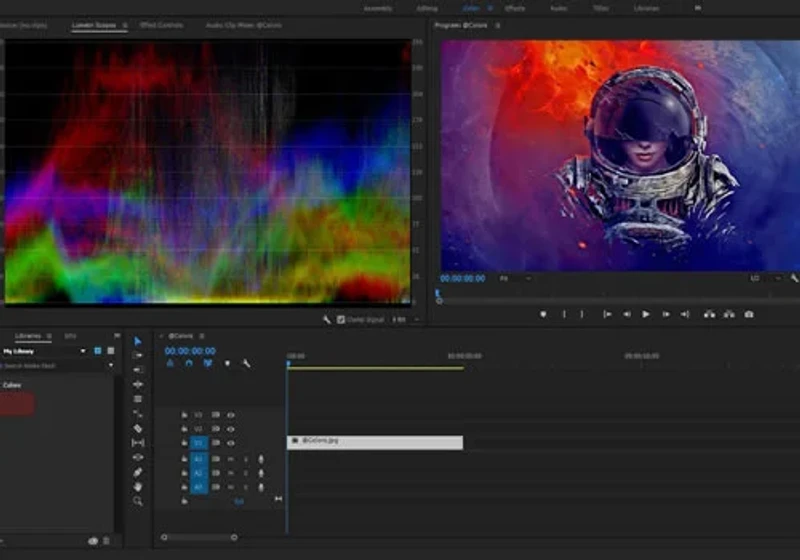Select the Selection arrow tool

[x=138, y=341]
